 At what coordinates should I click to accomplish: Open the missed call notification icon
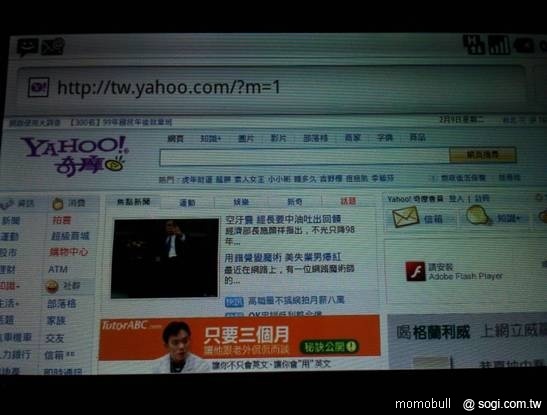(53, 46)
